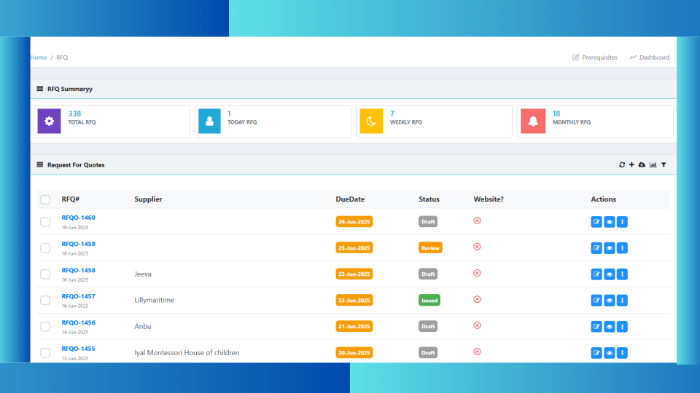Open more options for RFQO-1457

click(622, 301)
